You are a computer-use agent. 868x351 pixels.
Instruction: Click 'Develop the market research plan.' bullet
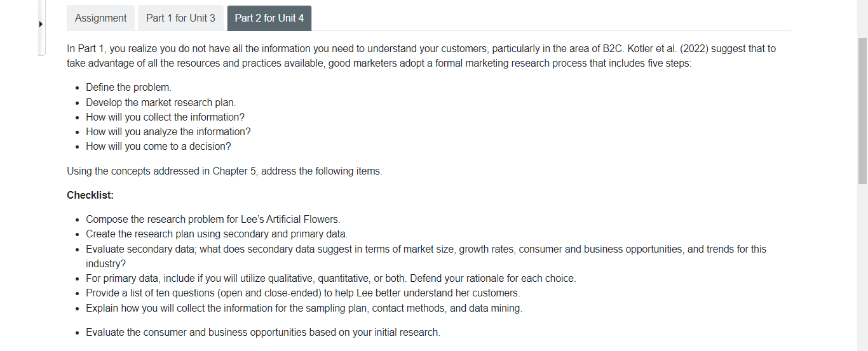[161, 102]
